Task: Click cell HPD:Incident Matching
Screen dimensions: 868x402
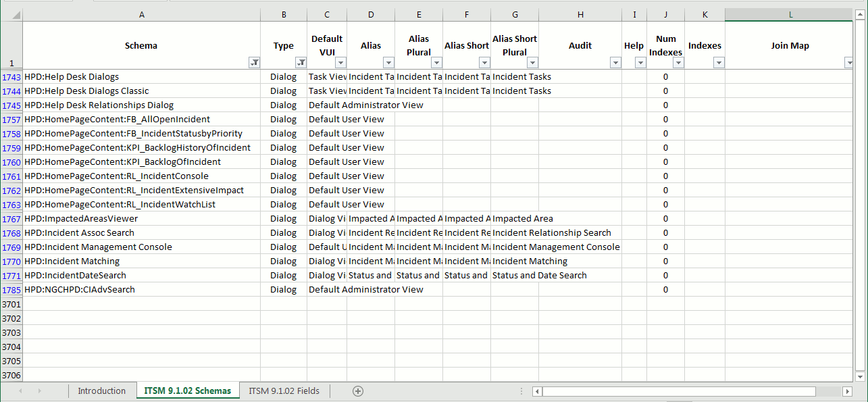Action: tap(141, 261)
